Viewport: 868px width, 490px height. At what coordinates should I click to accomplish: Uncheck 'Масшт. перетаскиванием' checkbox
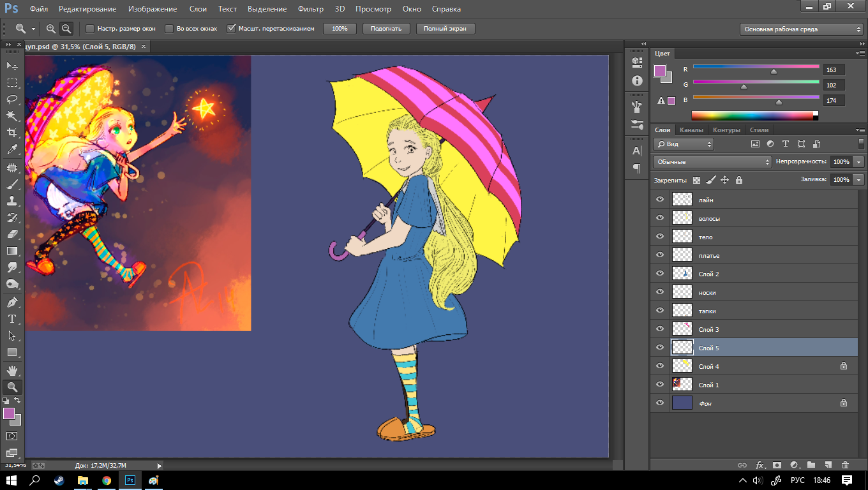pos(232,29)
